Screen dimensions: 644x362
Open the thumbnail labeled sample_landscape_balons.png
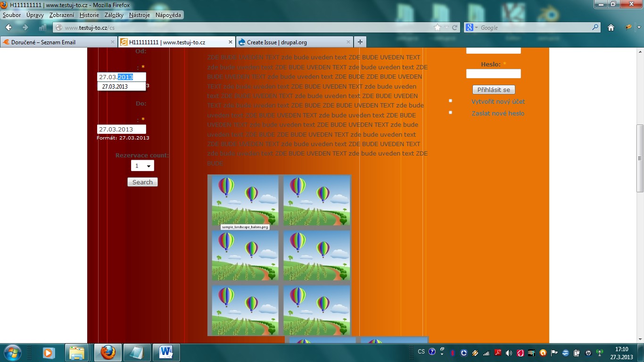click(x=245, y=201)
